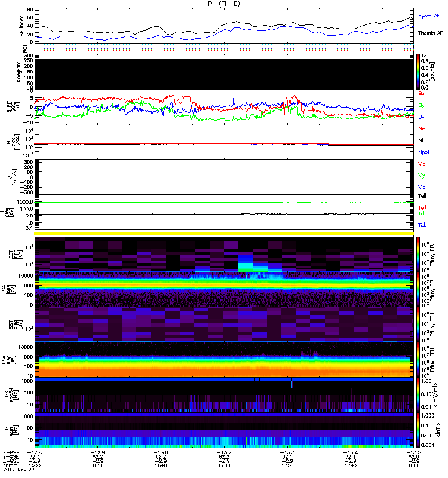
Task: Click the Y-GSE value 62.0
Action: (x=413, y=456)
